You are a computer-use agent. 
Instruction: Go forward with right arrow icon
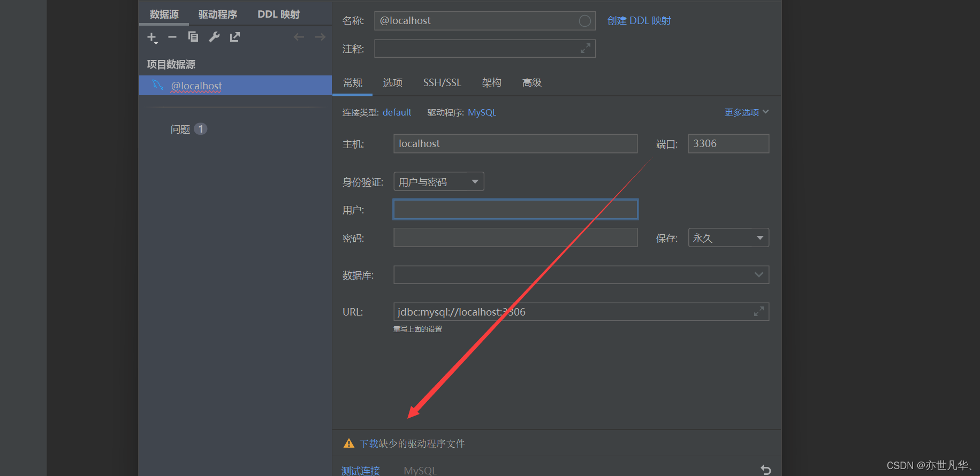(x=320, y=37)
